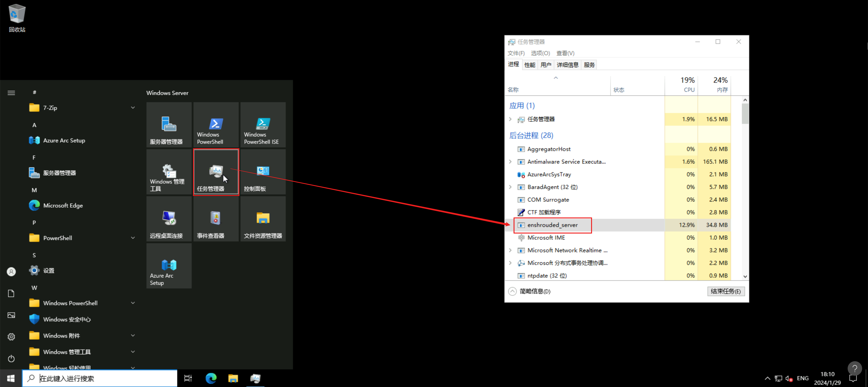Open the notification center on the taskbar

[853, 379]
